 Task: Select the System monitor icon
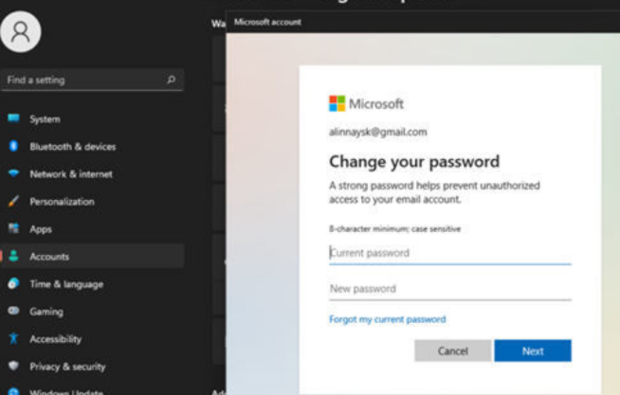tap(13, 118)
